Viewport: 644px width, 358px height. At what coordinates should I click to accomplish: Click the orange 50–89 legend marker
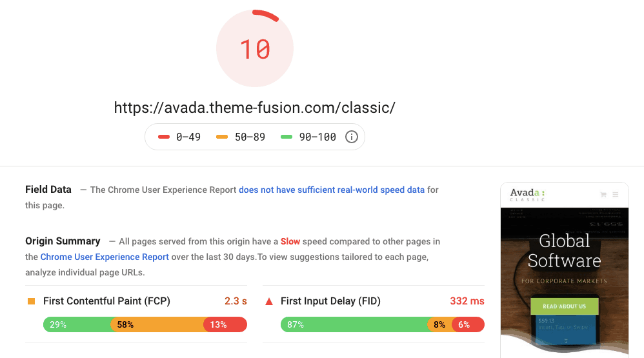[x=222, y=137]
